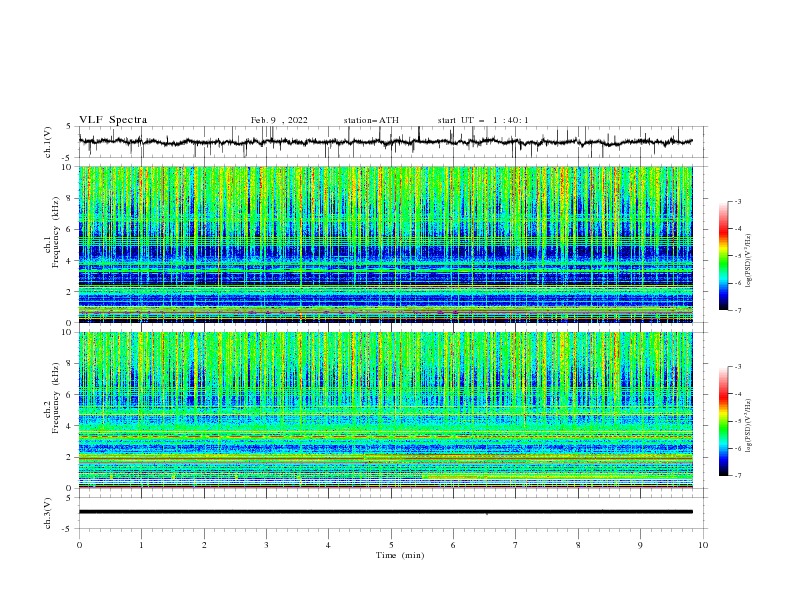Click the "5" tick on ch.3(V) axis
792x612 pixels.
click(69, 498)
